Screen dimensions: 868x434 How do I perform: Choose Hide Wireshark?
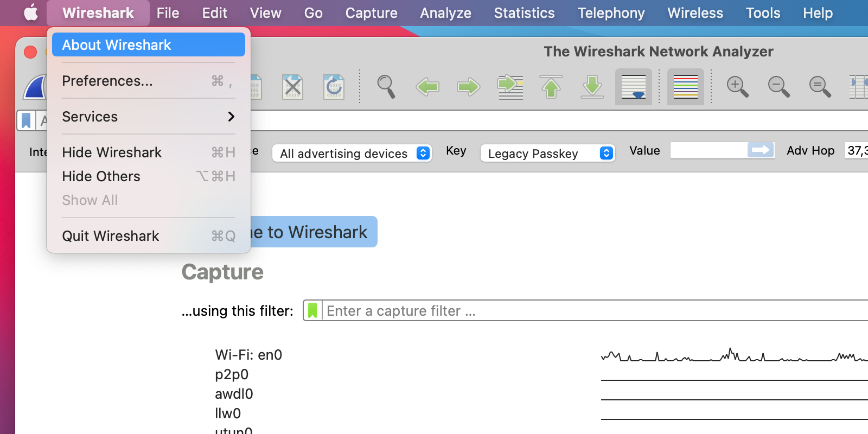[149, 152]
